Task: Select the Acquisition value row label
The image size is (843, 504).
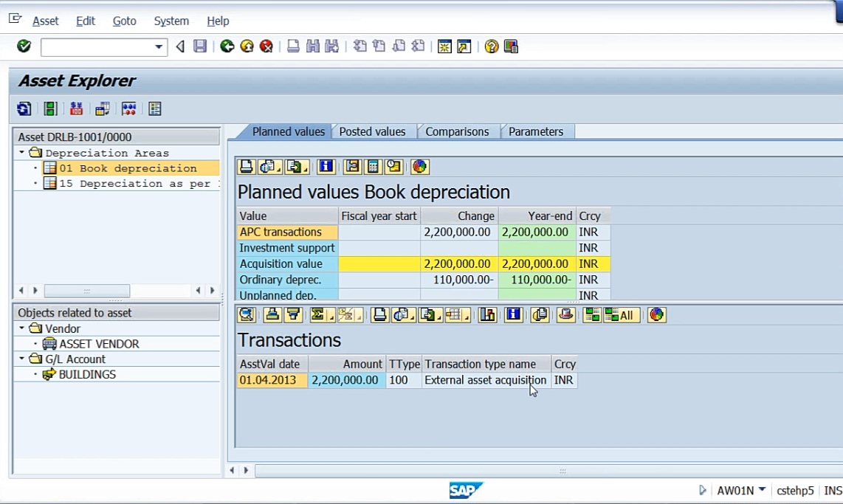Action: pyautogui.click(x=287, y=264)
